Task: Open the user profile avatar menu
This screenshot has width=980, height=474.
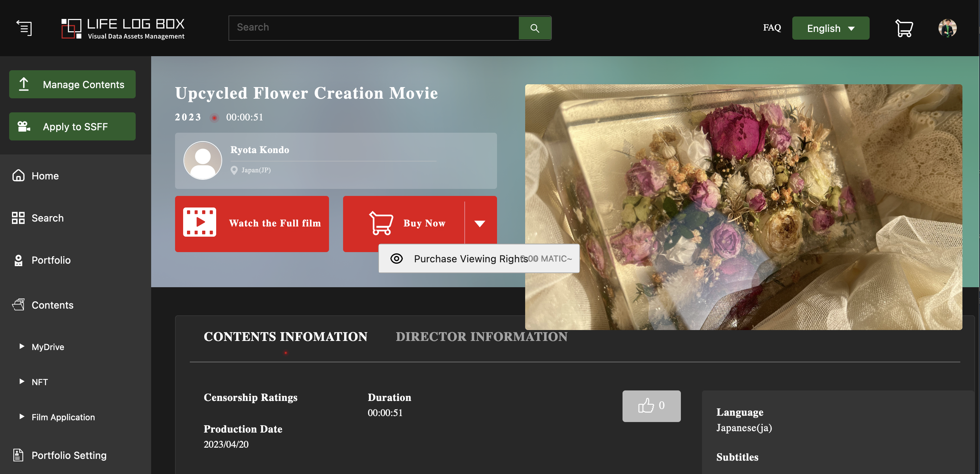Action: tap(947, 28)
